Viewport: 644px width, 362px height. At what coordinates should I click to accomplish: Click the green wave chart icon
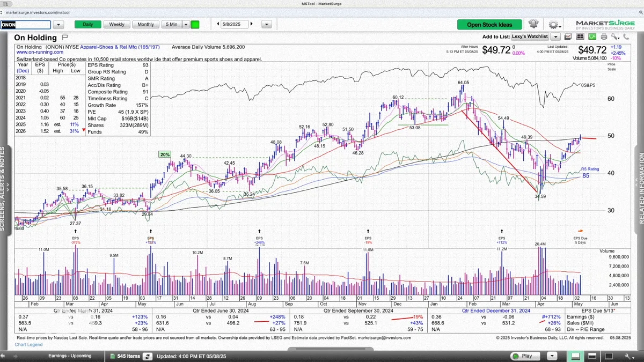click(592, 36)
